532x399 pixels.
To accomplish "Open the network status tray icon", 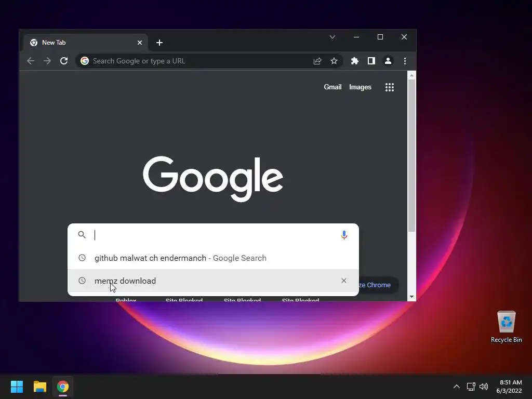I will point(471,387).
